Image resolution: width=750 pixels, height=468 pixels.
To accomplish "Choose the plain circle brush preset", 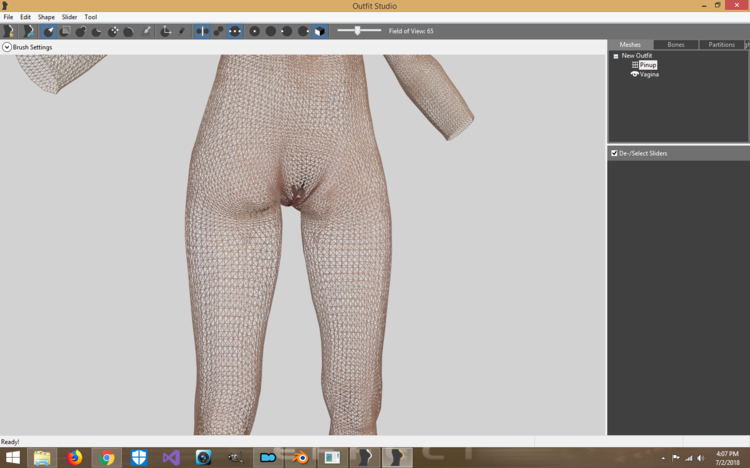I will [x=271, y=31].
